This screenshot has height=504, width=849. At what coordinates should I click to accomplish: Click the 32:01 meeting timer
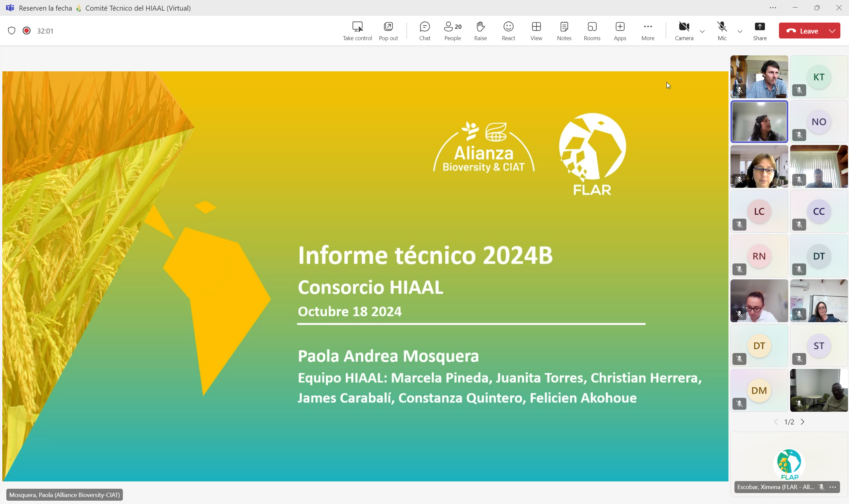tap(45, 31)
